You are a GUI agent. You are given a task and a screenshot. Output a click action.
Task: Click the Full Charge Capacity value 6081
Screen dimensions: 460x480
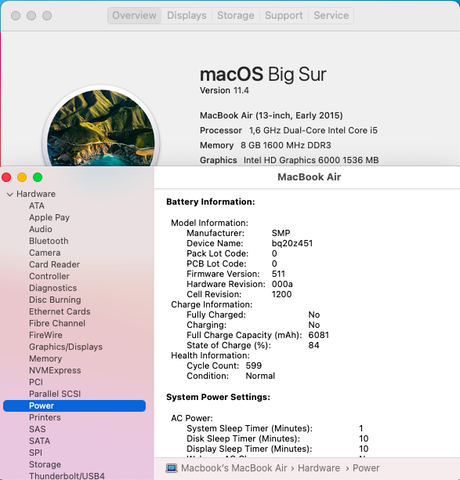point(319,335)
